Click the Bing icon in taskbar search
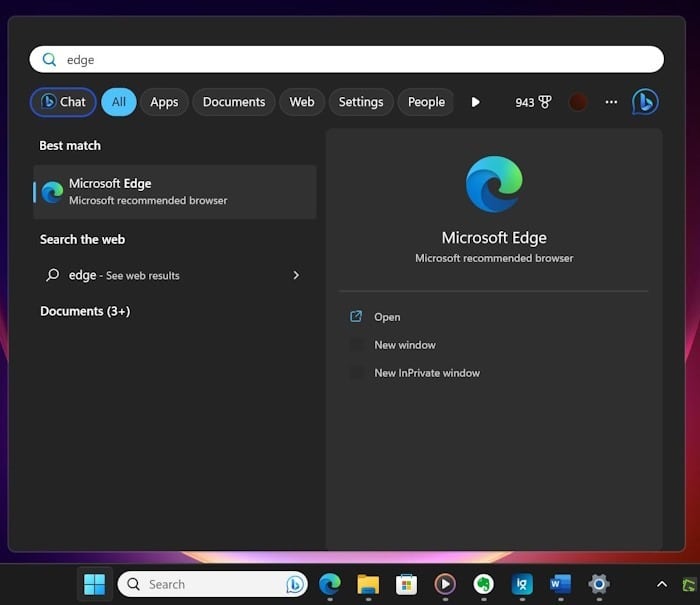Screen dimensions: 700x605 (x=295, y=584)
